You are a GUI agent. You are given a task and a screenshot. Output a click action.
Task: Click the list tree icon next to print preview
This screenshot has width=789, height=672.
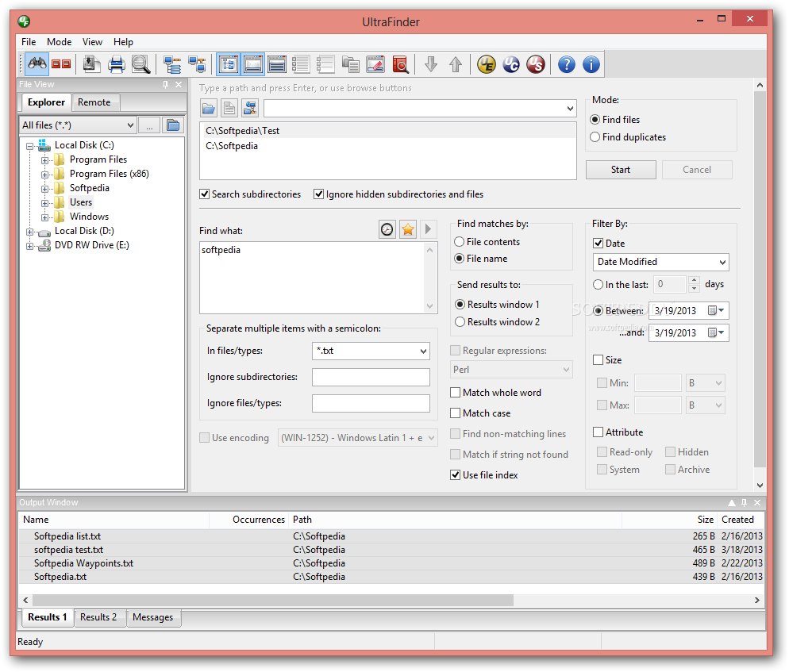click(172, 64)
